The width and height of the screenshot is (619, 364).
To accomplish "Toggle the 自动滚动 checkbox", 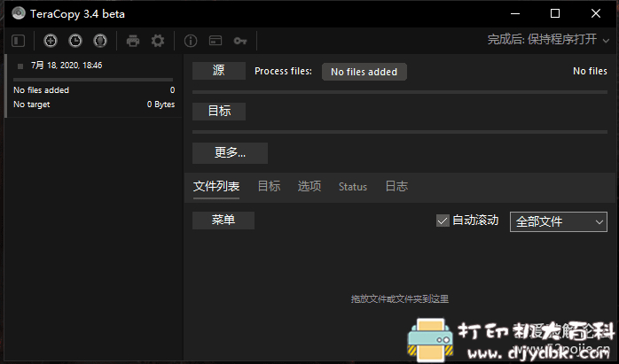I will tap(443, 221).
